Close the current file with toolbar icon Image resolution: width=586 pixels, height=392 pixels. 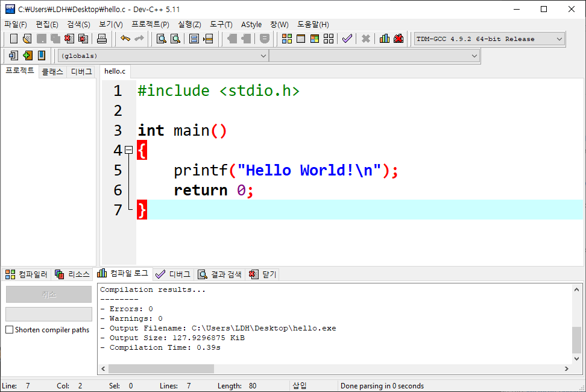[69, 39]
